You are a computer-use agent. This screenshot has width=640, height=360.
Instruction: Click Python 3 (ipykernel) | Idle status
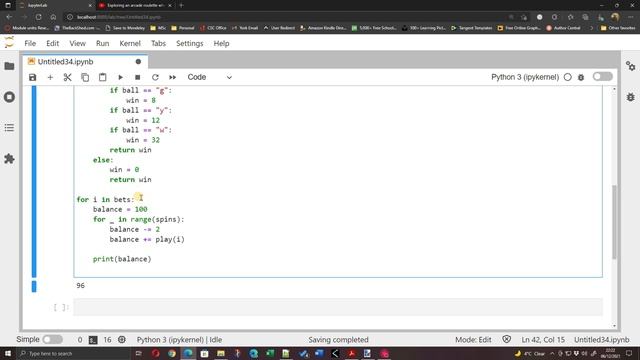(179, 340)
